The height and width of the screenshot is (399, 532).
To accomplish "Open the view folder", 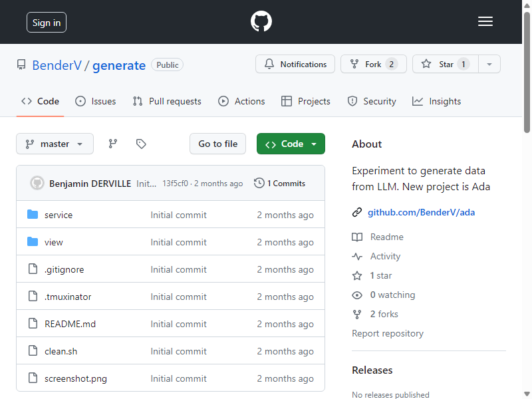I will 54,242.
